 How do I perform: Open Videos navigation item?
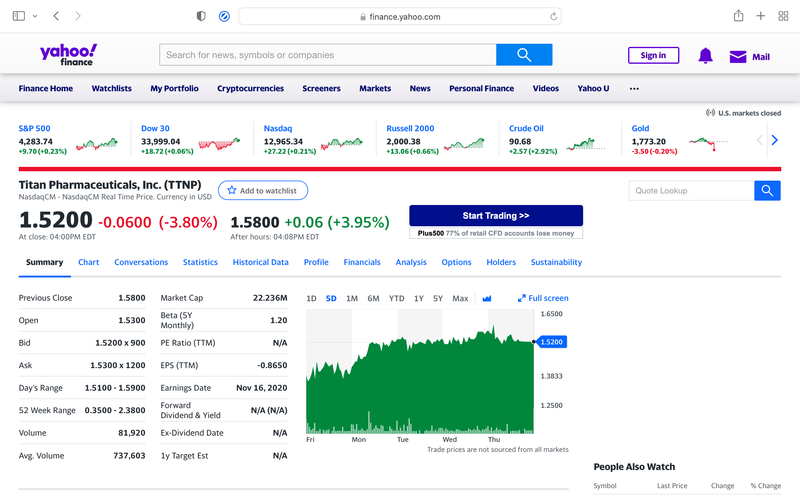(x=546, y=88)
